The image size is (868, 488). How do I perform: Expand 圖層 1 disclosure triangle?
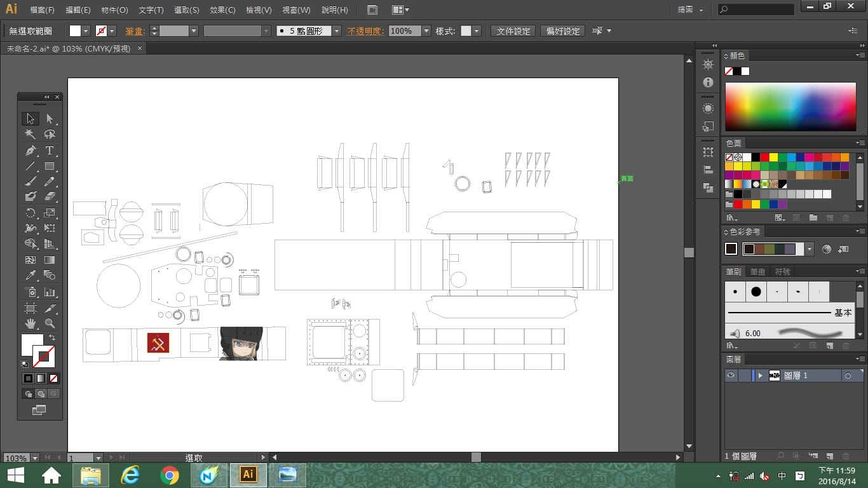(x=760, y=376)
